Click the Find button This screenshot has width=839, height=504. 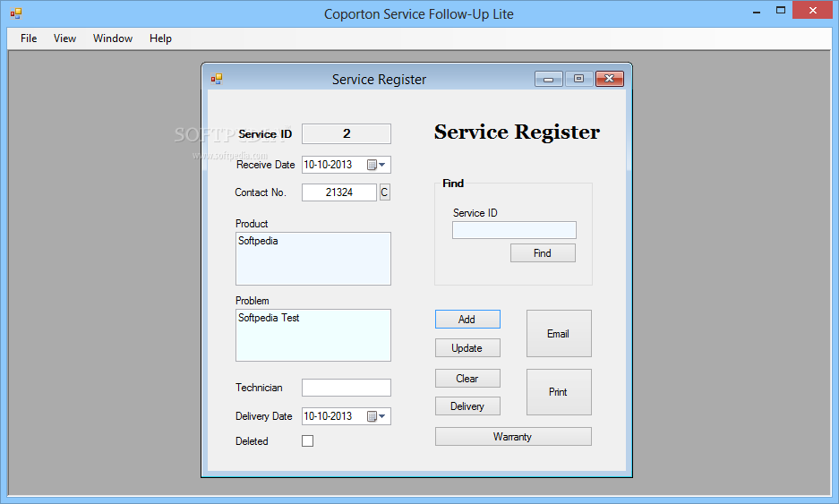click(543, 253)
